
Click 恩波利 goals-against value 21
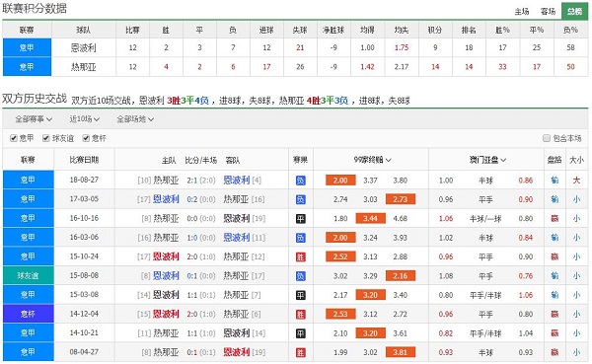coord(300,47)
